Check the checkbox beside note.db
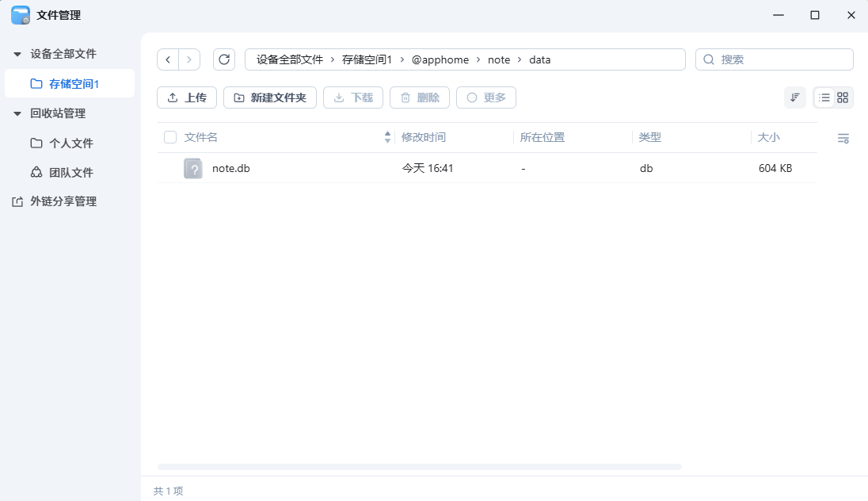The height and width of the screenshot is (501, 868). [170, 168]
